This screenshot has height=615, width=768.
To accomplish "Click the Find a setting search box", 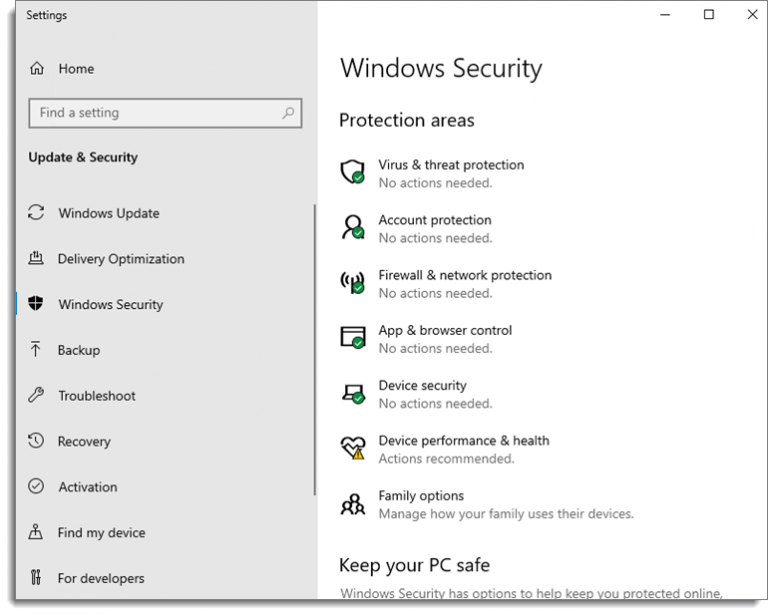I will [155, 113].
